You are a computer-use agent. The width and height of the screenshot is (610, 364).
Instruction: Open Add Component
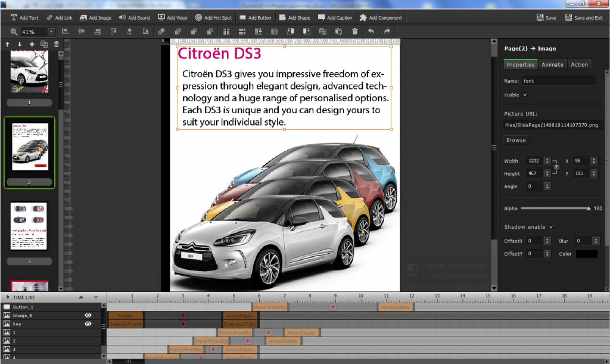(381, 17)
